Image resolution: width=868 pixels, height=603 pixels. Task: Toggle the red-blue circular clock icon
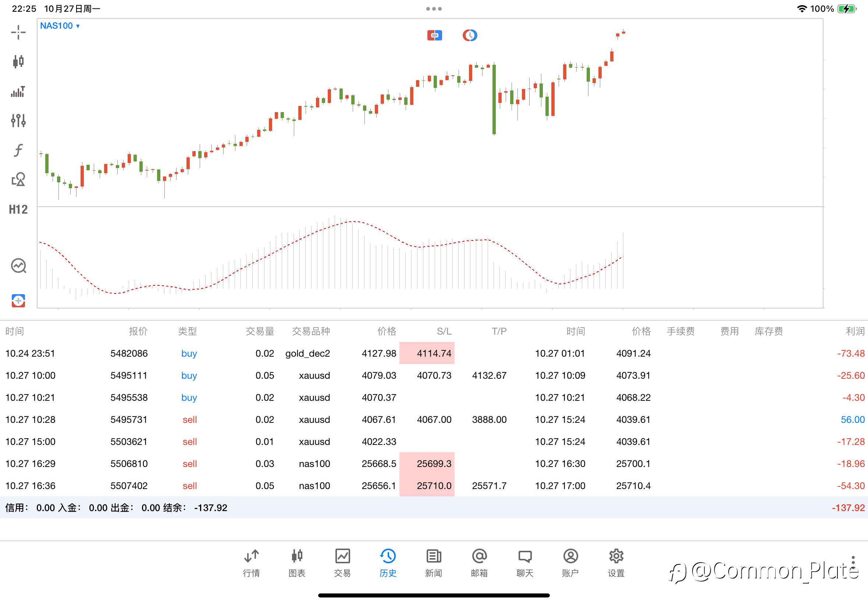[470, 36]
